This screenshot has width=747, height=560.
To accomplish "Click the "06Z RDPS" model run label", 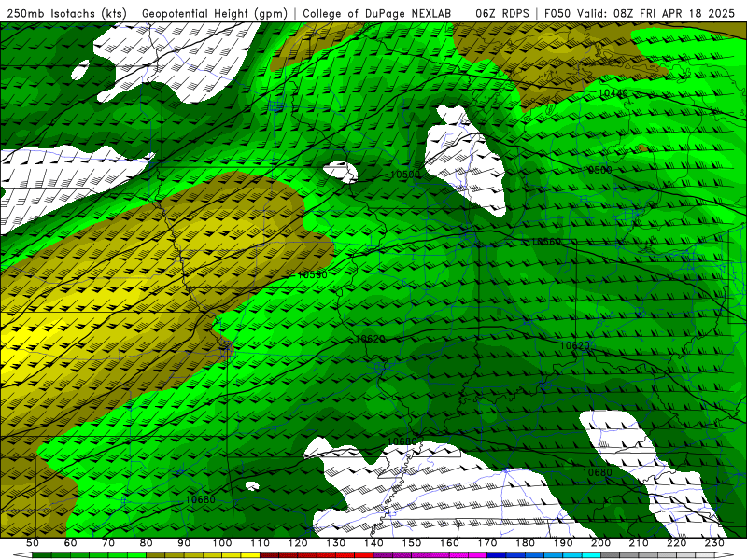I will click(x=502, y=14).
